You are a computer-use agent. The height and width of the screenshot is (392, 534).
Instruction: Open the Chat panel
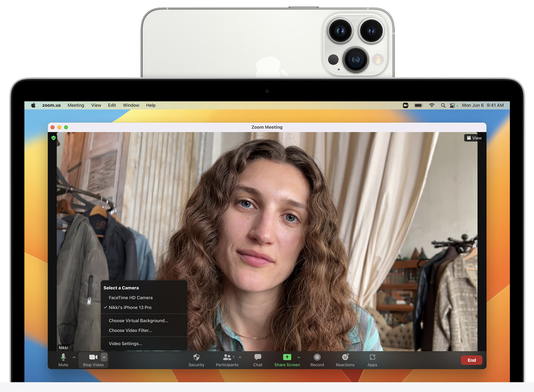point(258,360)
